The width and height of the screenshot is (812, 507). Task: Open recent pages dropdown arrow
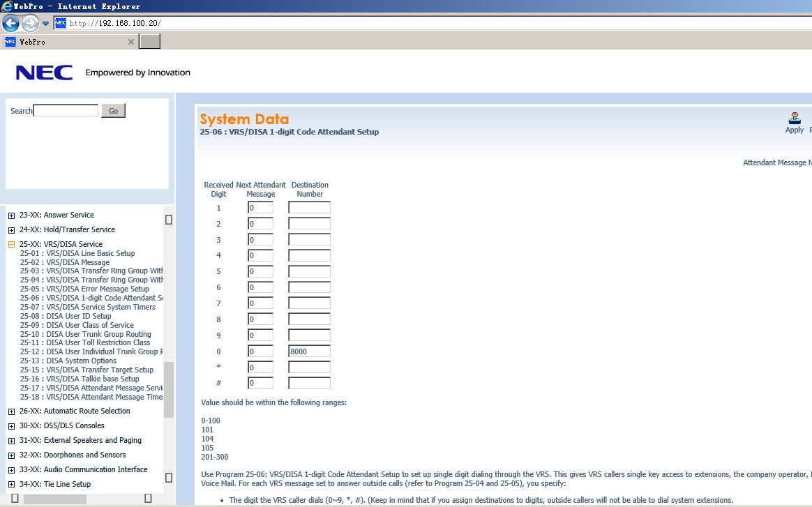(x=45, y=23)
